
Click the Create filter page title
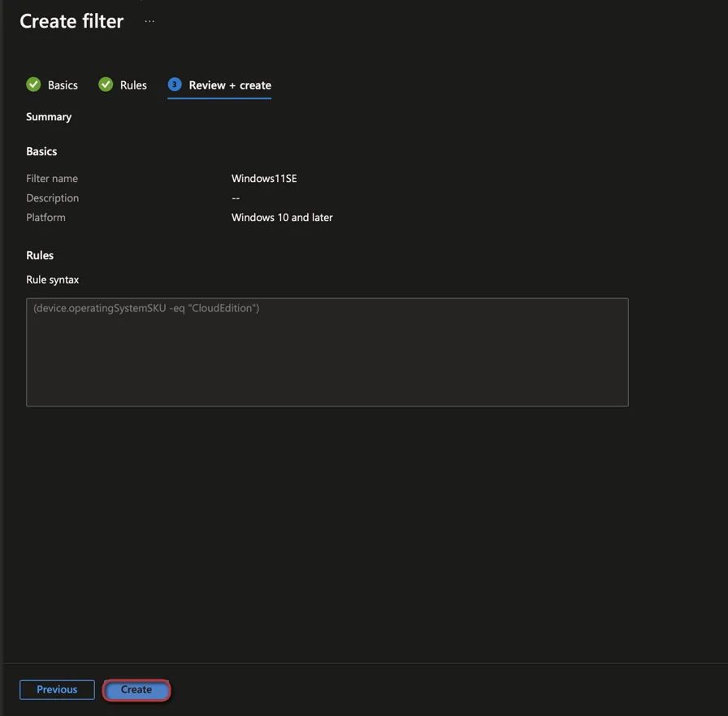(x=71, y=21)
